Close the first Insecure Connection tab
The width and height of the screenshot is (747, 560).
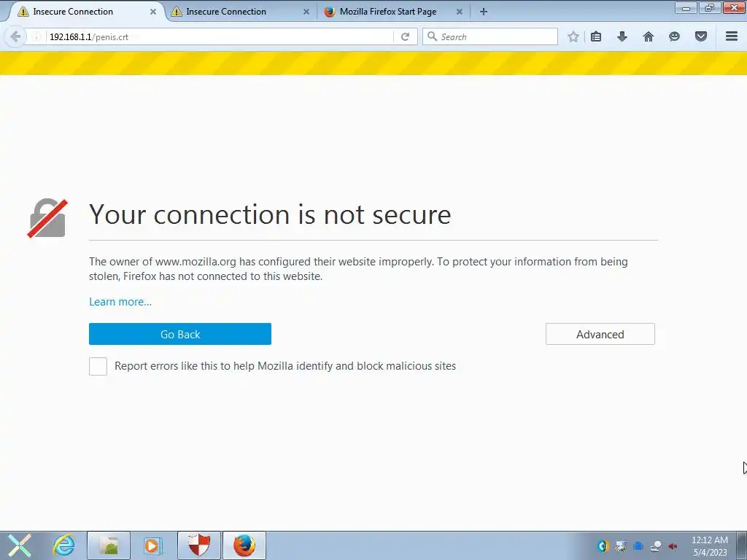[x=153, y=12]
